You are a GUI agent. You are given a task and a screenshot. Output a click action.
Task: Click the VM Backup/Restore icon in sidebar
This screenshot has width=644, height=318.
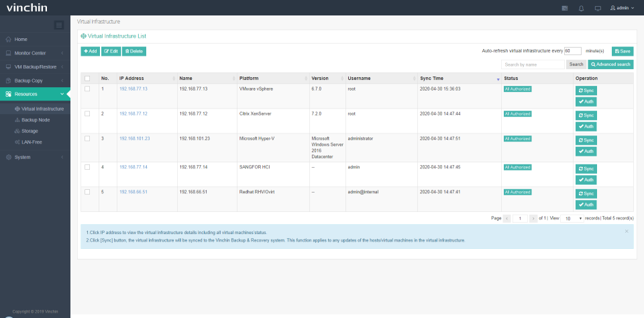pos(9,66)
